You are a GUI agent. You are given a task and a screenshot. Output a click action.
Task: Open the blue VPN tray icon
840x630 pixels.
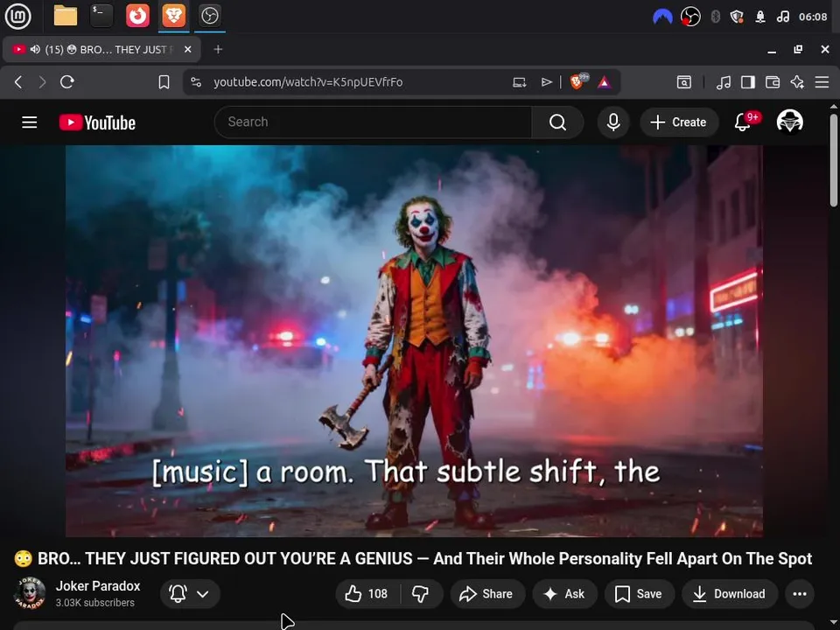coord(662,17)
